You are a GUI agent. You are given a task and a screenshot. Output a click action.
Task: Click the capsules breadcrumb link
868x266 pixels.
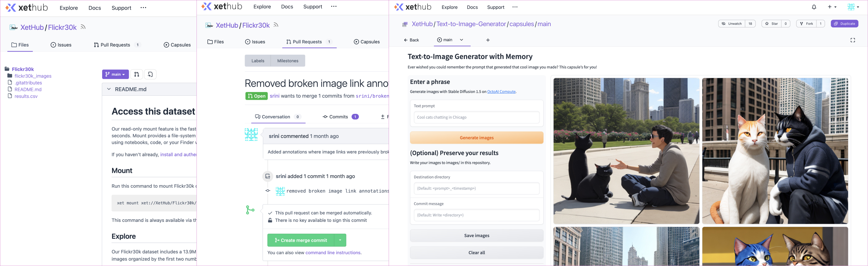[x=522, y=24]
